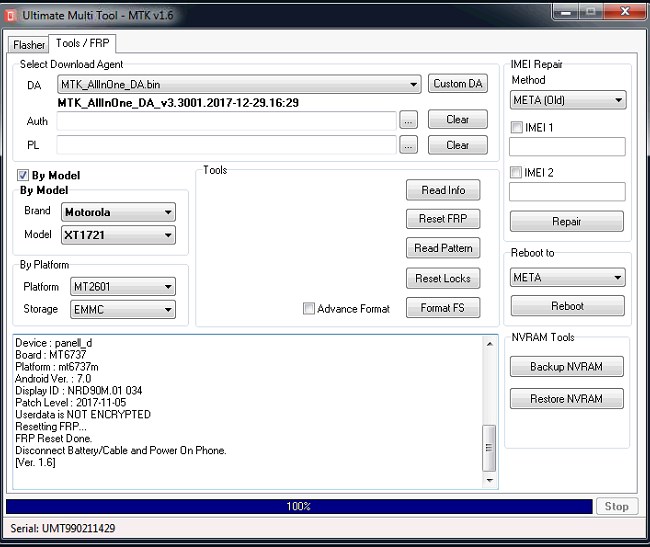Click the IMEI 2 input field

567,191
